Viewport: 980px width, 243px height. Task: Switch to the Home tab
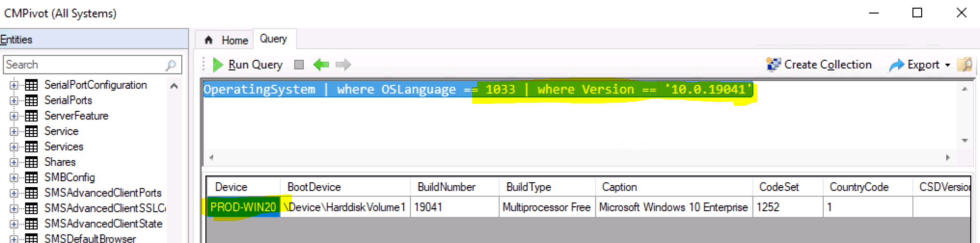(x=226, y=40)
